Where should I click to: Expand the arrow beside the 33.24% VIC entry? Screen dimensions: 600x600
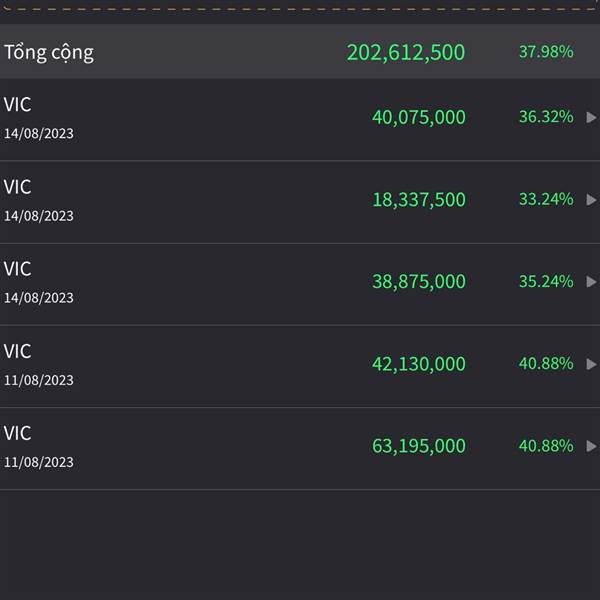(x=591, y=200)
